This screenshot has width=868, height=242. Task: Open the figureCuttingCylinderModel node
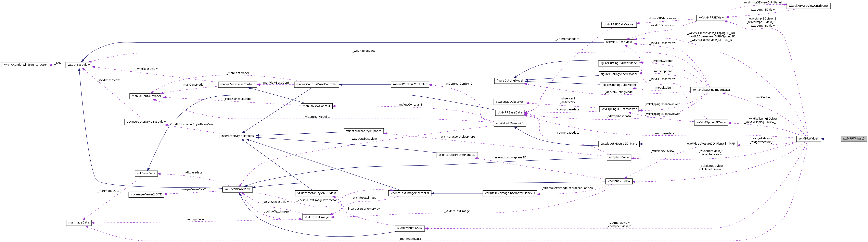pyautogui.click(x=619, y=63)
